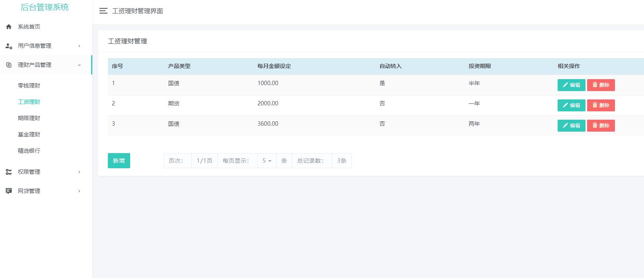Click the 3条 total records value

[x=342, y=161]
